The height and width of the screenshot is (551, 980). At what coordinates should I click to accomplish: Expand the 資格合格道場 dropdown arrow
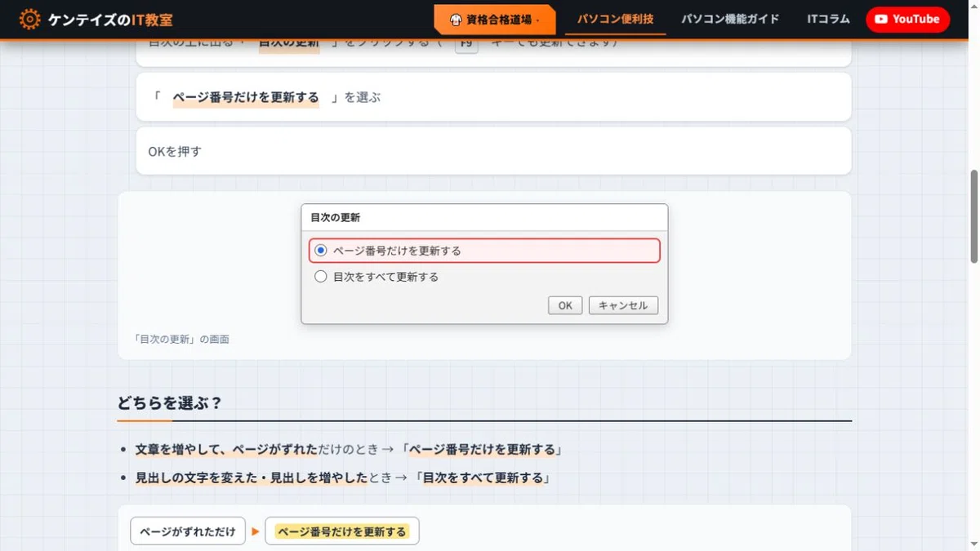click(x=537, y=20)
